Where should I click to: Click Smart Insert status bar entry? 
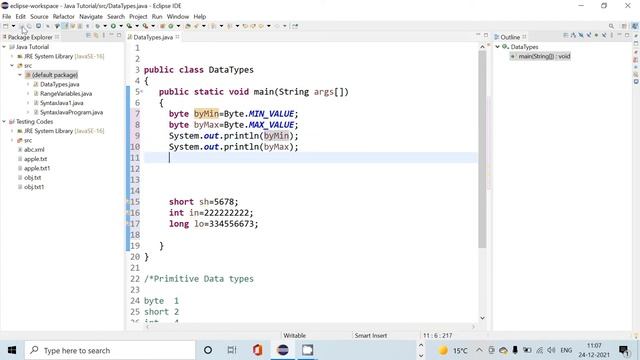370,336
